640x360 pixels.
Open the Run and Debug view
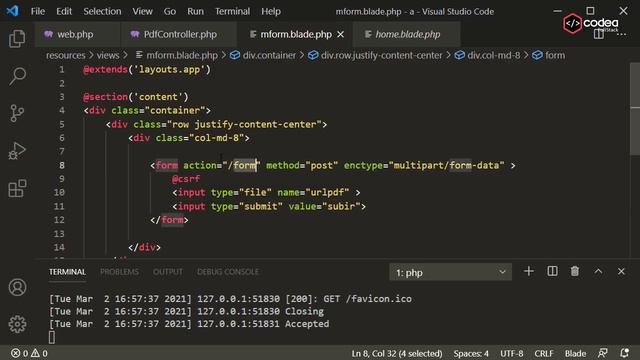(17, 151)
